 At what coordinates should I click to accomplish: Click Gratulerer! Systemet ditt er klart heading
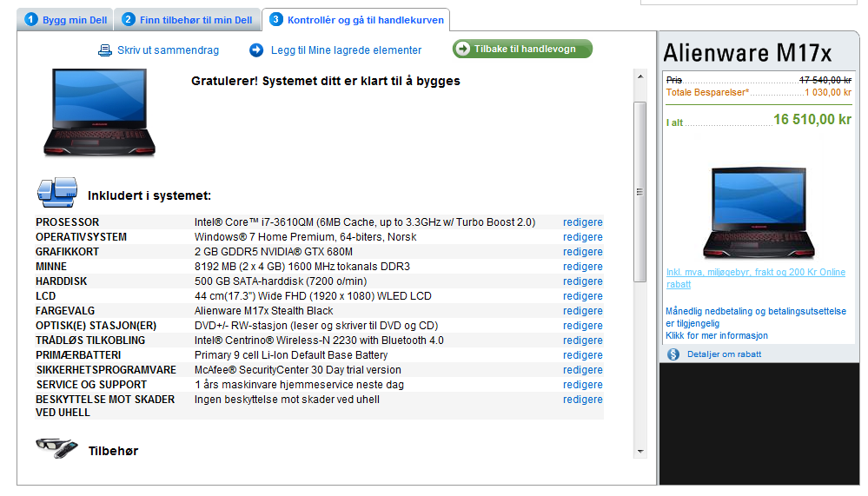click(x=326, y=81)
